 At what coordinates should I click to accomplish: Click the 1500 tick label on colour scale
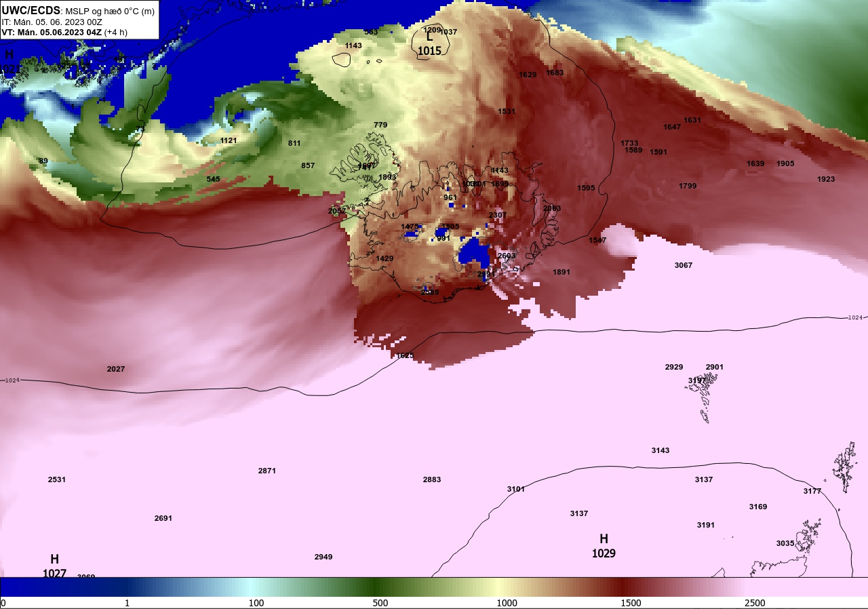click(x=631, y=603)
